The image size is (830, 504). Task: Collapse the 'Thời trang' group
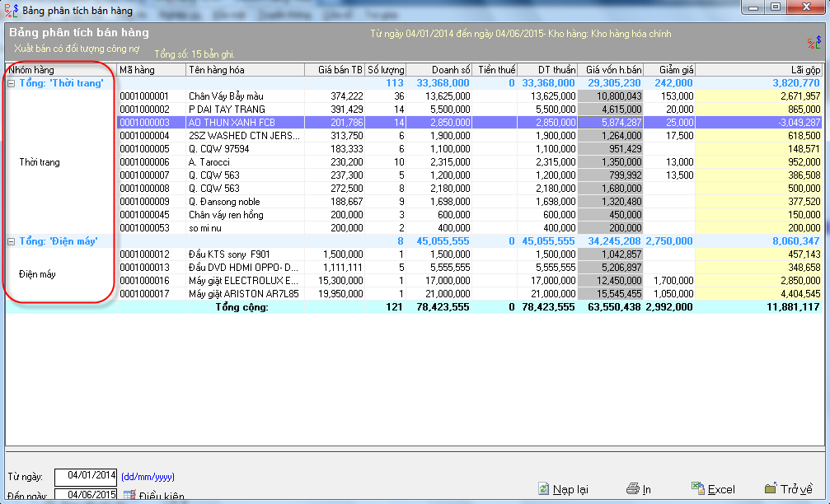[x=11, y=83]
